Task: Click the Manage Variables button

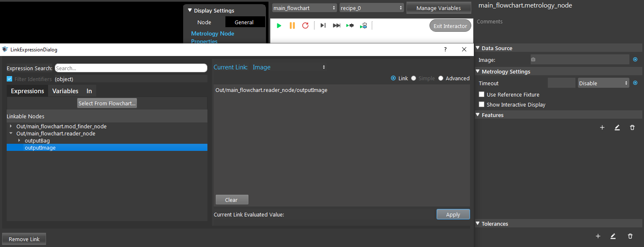Action: point(439,8)
